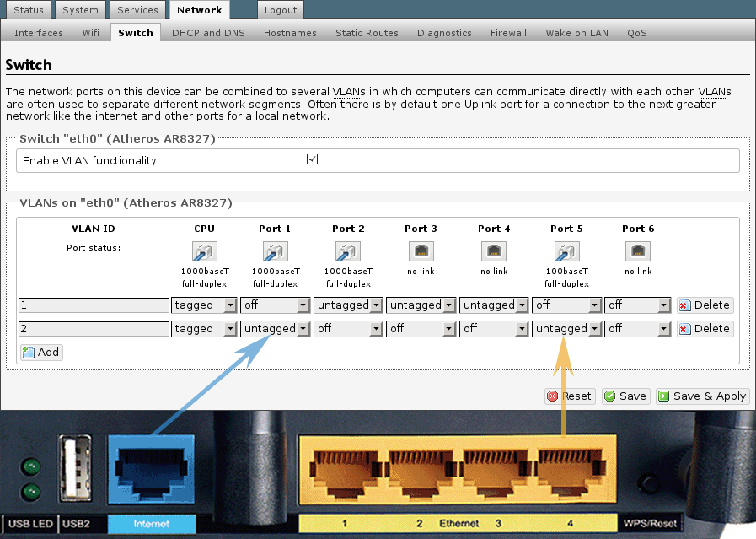This screenshot has width=756, height=539.
Task: Open the DHCP and DNS tab
Action: coord(209,33)
